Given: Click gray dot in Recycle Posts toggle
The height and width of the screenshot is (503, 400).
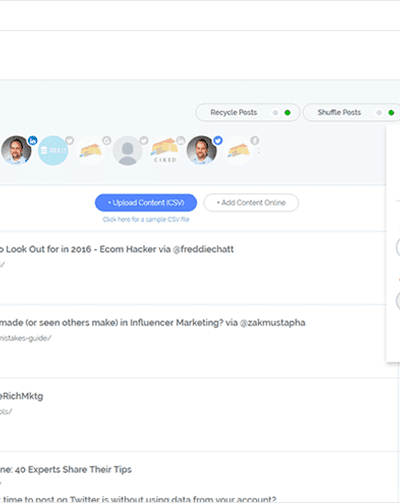Looking at the screenshot, I should 275,113.
